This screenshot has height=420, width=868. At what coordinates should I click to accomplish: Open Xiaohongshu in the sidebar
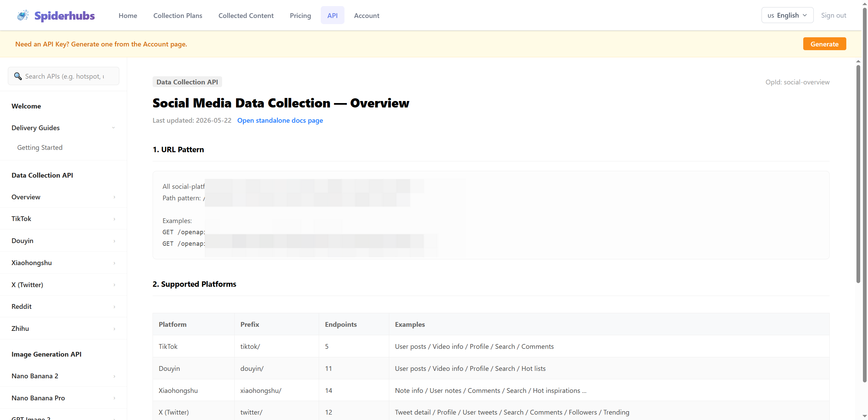pos(32,263)
